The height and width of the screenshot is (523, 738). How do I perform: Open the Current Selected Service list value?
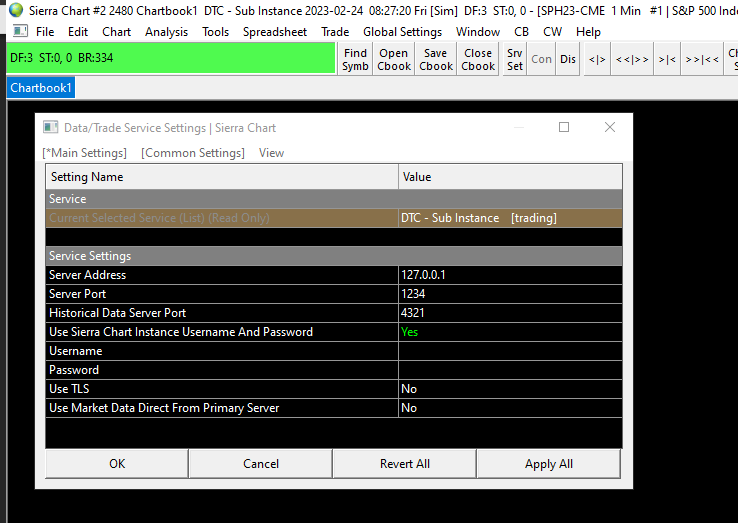511,218
